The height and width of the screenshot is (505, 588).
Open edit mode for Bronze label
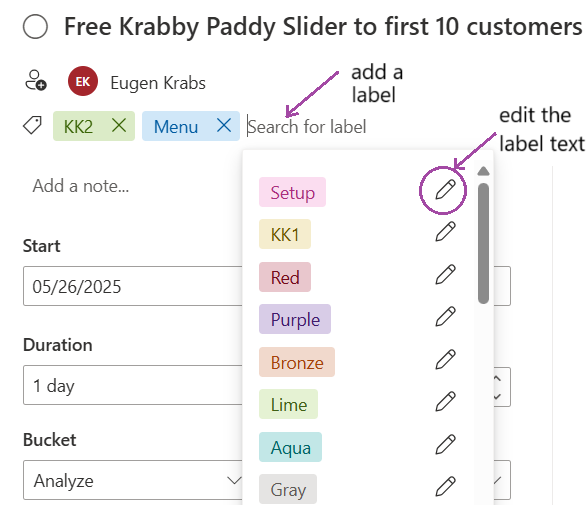[x=445, y=360]
